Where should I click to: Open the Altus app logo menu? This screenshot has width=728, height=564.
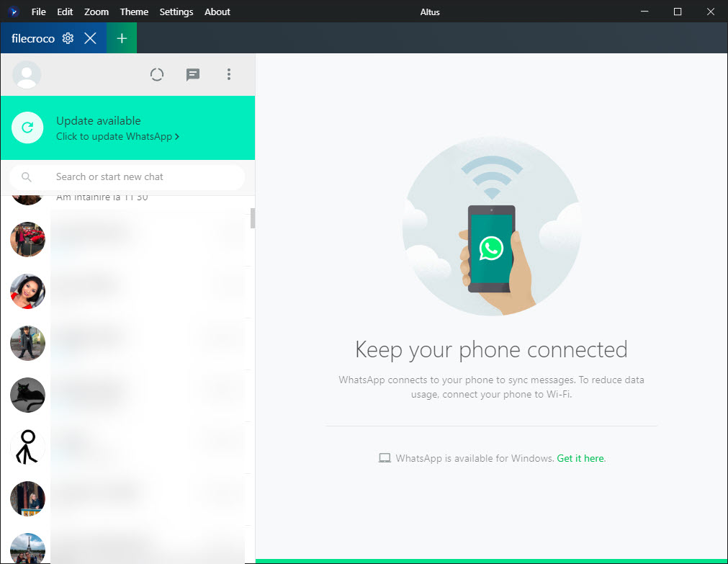(x=13, y=12)
